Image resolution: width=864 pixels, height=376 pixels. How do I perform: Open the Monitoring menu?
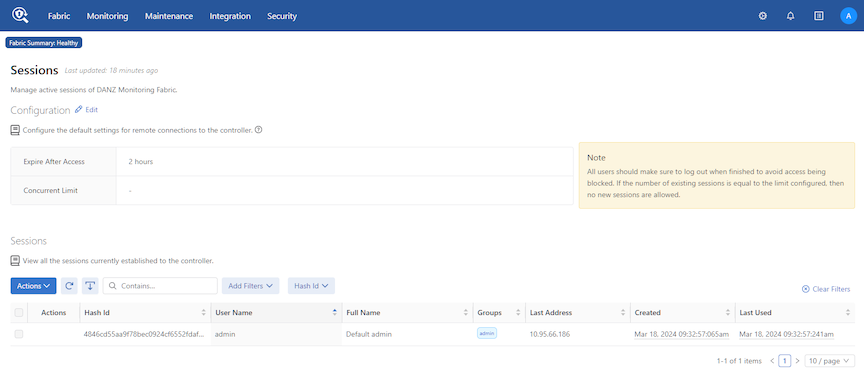pyautogui.click(x=107, y=16)
